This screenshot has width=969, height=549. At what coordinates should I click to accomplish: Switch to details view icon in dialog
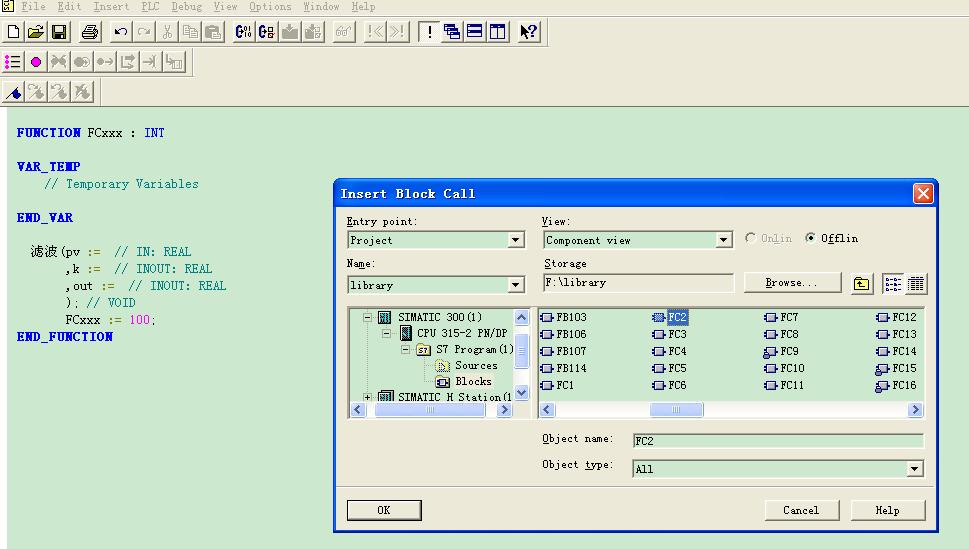(915, 284)
